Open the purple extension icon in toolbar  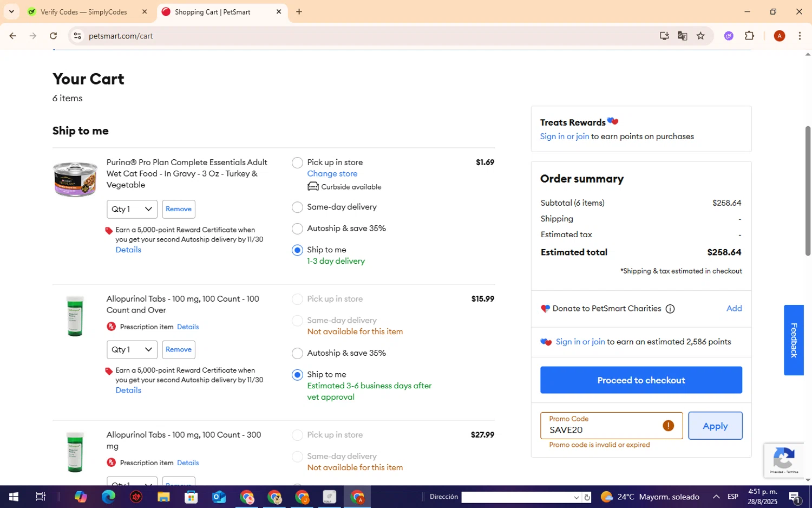click(729, 36)
